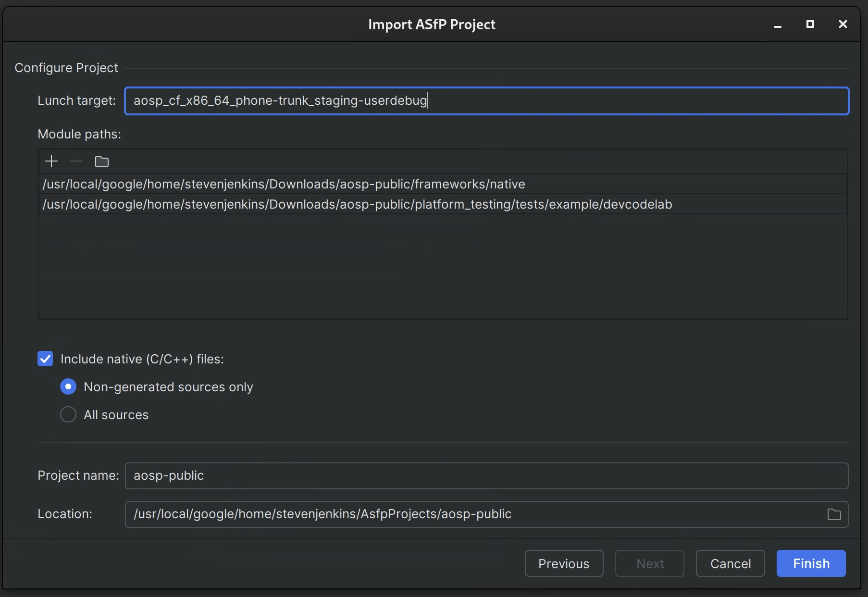Viewport: 868px width, 597px height.
Task: Select Non-generated sources only
Action: click(x=68, y=386)
